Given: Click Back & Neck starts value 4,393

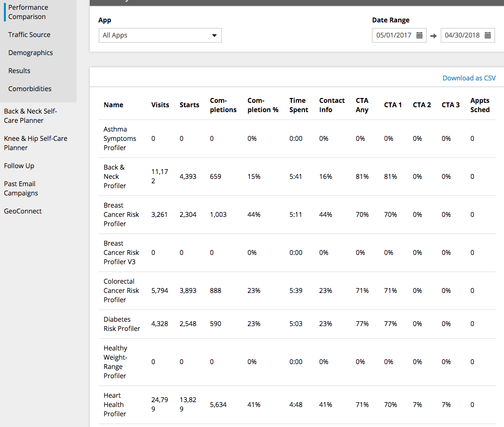Looking at the screenshot, I should pos(188,176).
